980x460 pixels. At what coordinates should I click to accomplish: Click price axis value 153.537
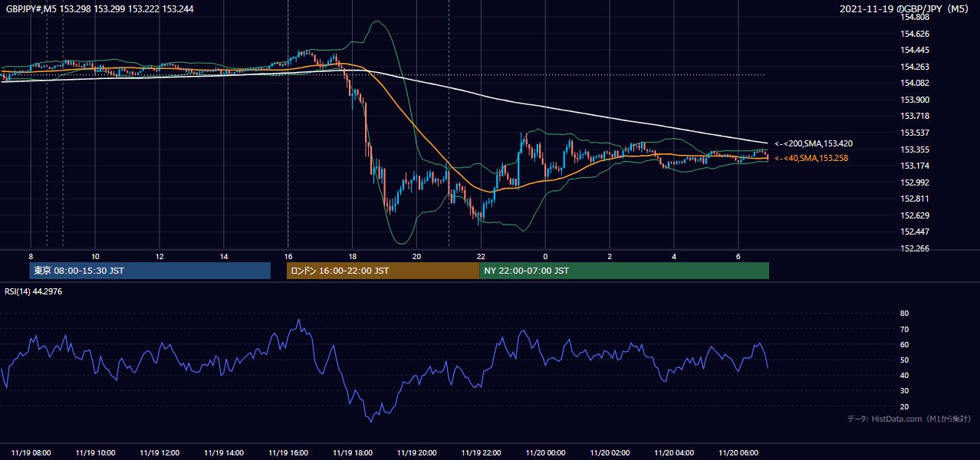(x=915, y=133)
